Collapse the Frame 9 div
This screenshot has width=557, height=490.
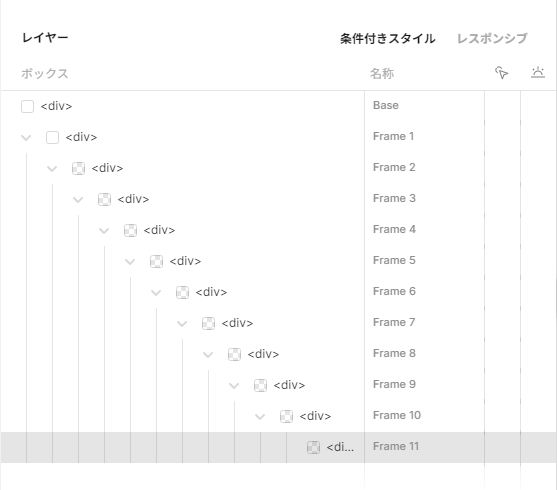point(234,385)
